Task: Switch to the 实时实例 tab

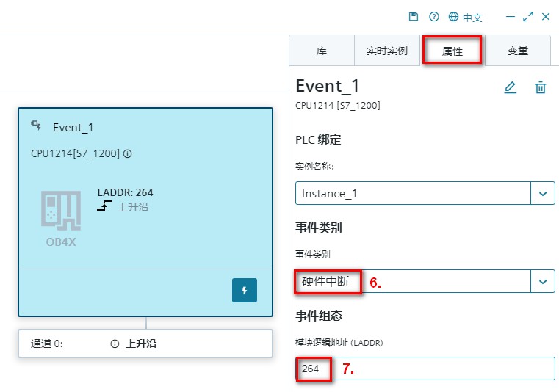Action: click(x=386, y=51)
